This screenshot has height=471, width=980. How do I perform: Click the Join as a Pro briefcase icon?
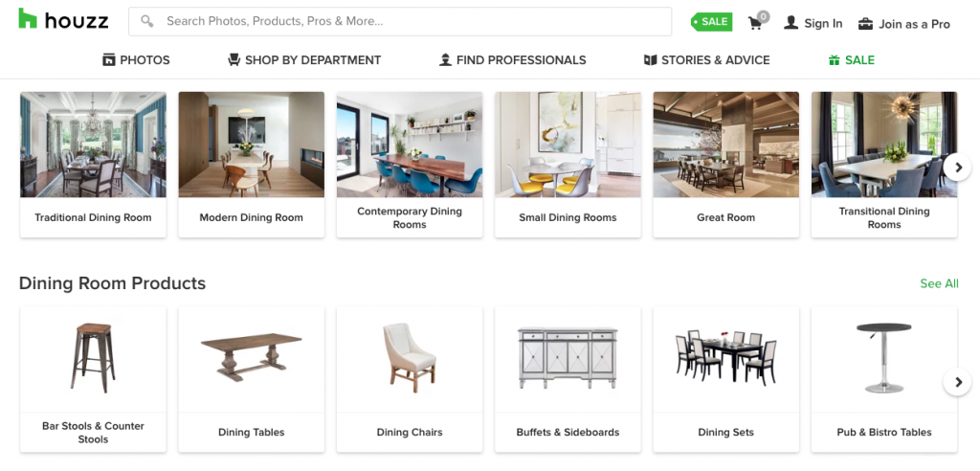[x=865, y=24]
